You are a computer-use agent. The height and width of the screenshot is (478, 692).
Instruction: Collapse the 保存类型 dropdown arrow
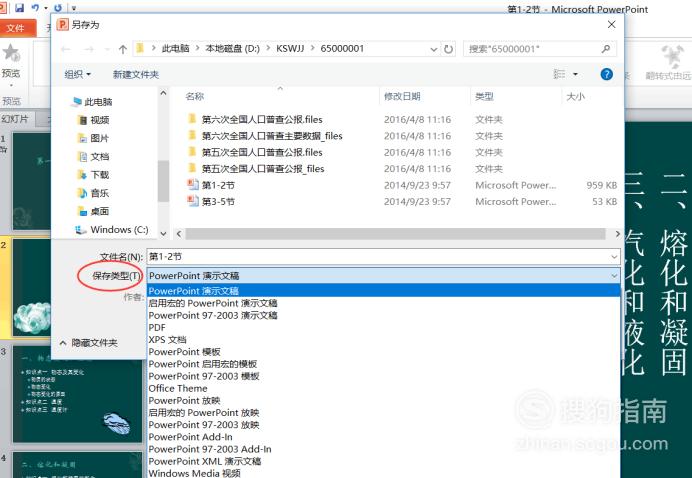tap(614, 276)
